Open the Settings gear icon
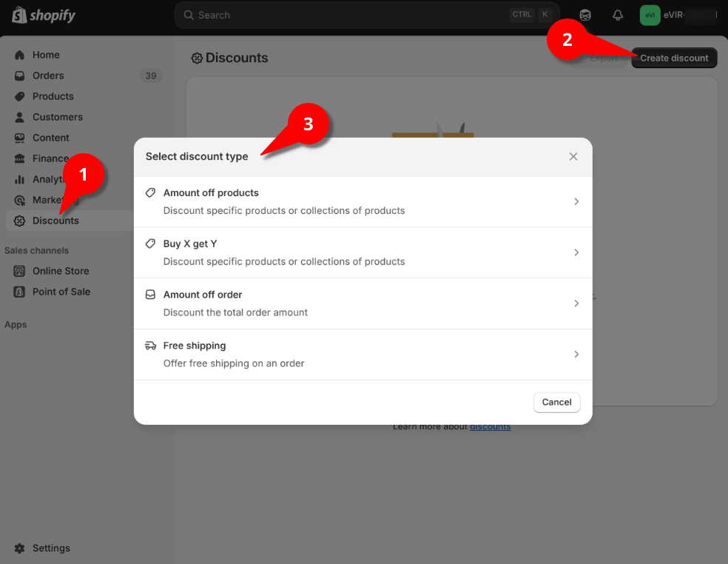The height and width of the screenshot is (564, 728). [x=19, y=548]
